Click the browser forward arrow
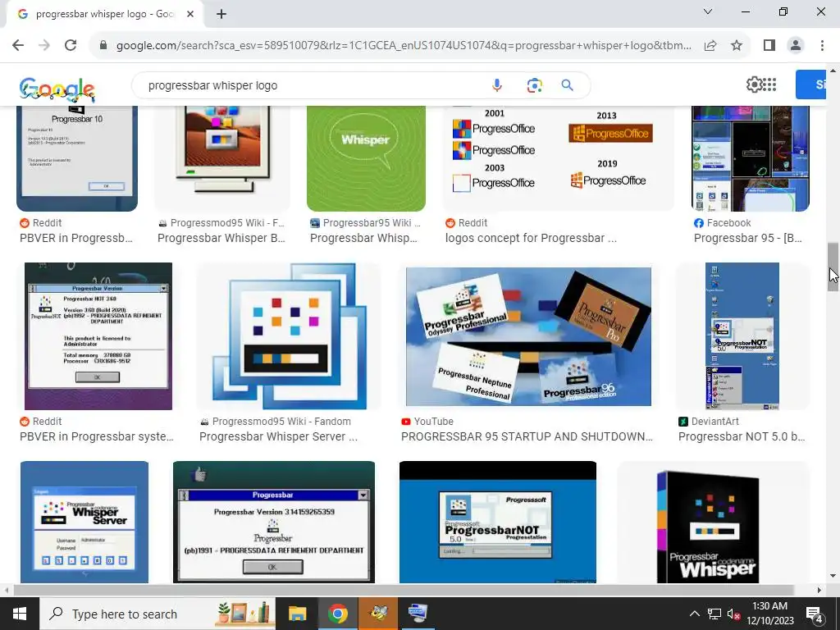 coord(44,46)
